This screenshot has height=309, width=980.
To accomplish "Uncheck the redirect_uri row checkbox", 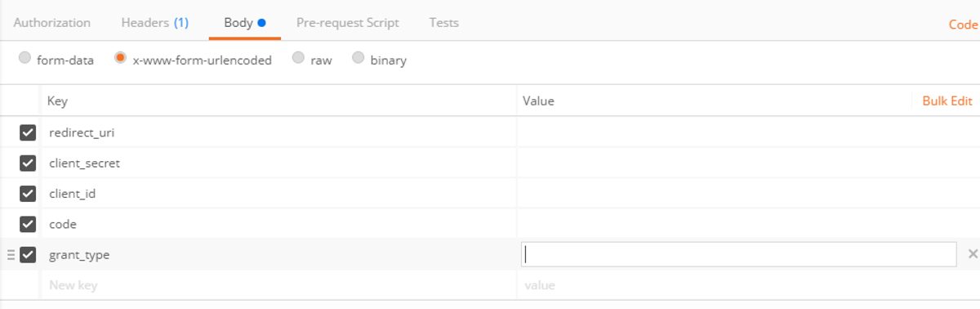I will 28,132.
